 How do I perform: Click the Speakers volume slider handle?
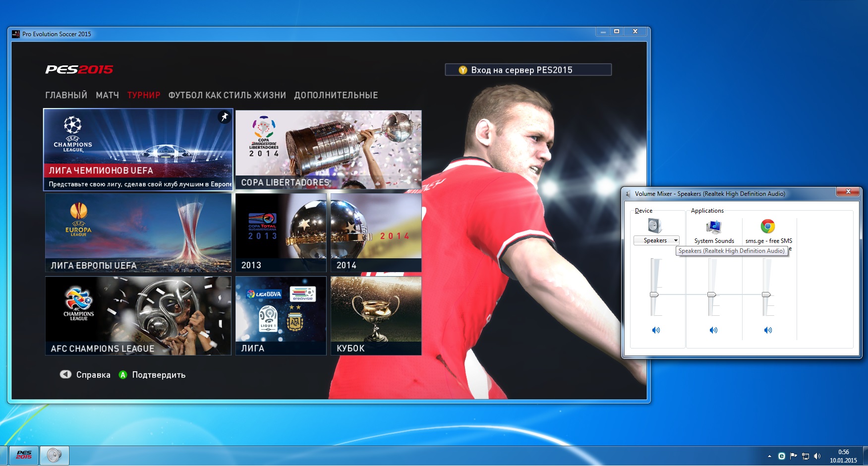(654, 294)
